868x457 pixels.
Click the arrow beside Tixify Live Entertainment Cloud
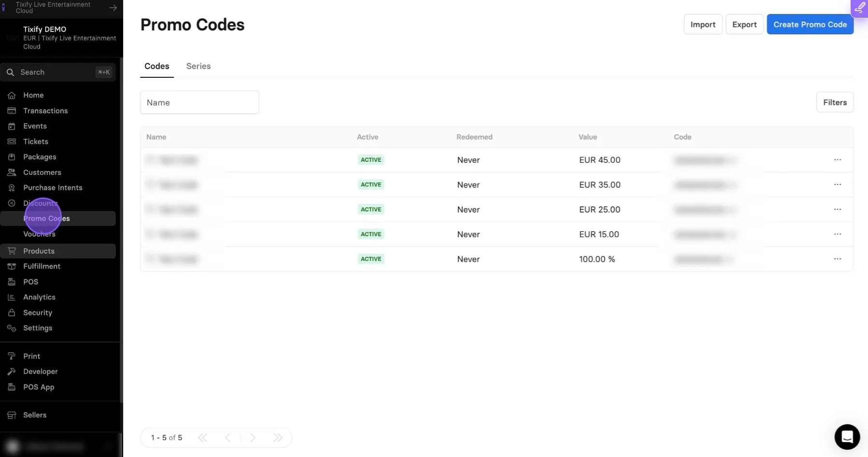pos(113,8)
